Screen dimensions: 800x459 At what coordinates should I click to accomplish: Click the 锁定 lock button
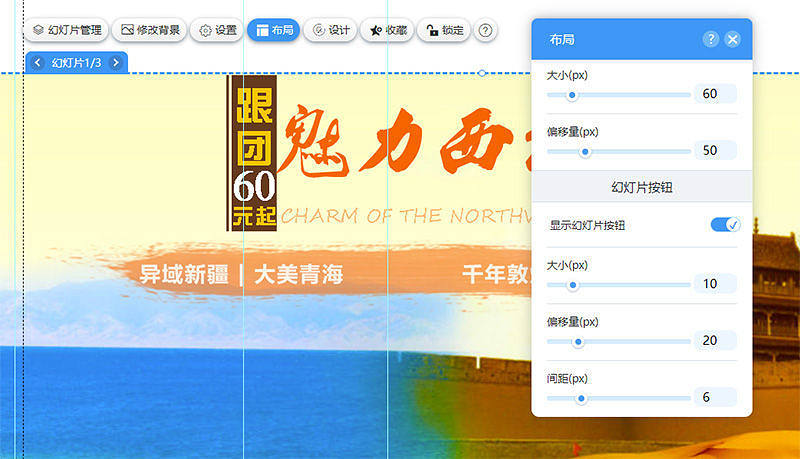(444, 31)
